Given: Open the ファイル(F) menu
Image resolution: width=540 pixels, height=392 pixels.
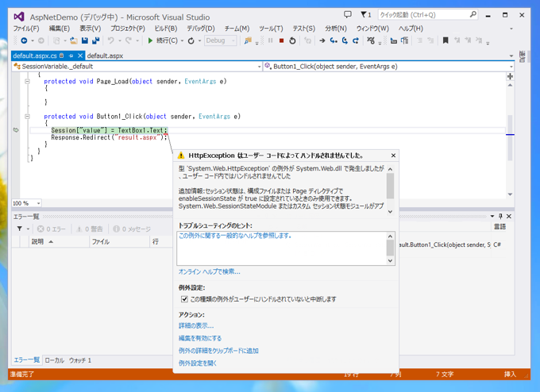Looking at the screenshot, I should tap(26, 29).
